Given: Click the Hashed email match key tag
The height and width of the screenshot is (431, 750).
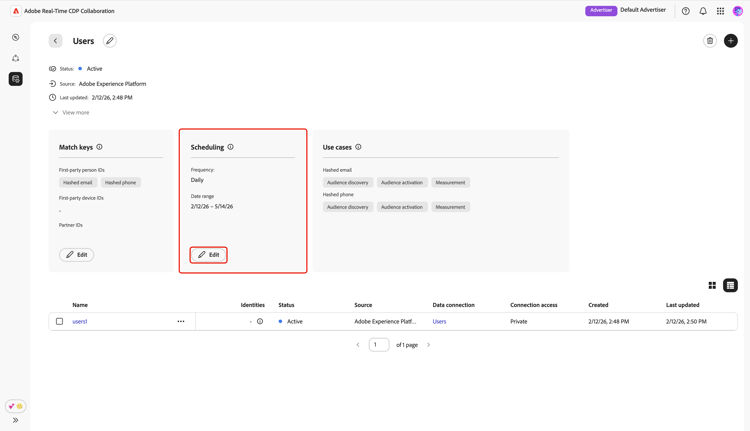Looking at the screenshot, I should (x=78, y=182).
